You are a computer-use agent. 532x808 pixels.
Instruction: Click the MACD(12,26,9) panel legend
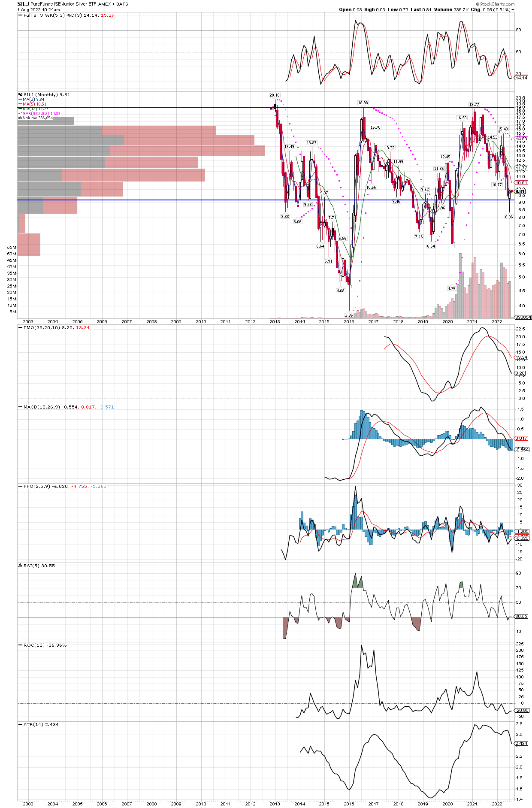coord(66,407)
